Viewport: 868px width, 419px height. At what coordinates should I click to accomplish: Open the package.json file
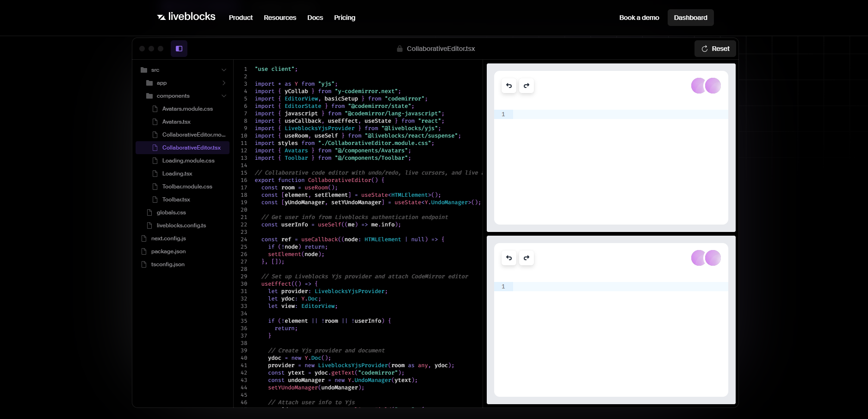point(168,251)
